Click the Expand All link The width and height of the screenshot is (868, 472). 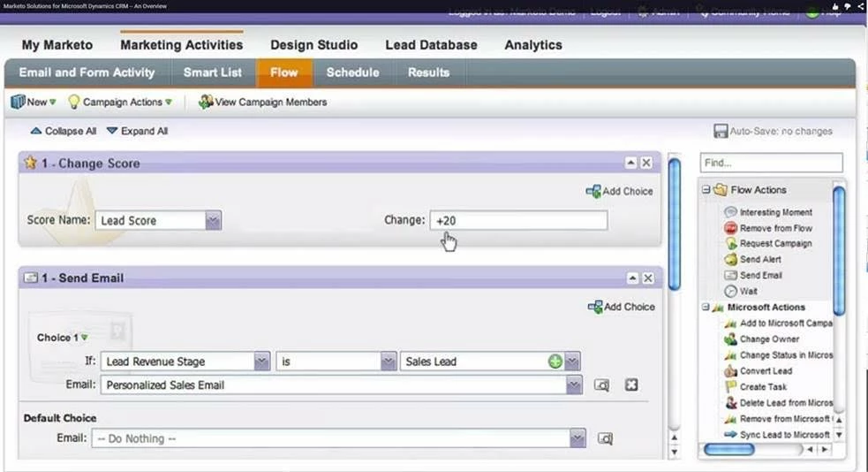[137, 132]
